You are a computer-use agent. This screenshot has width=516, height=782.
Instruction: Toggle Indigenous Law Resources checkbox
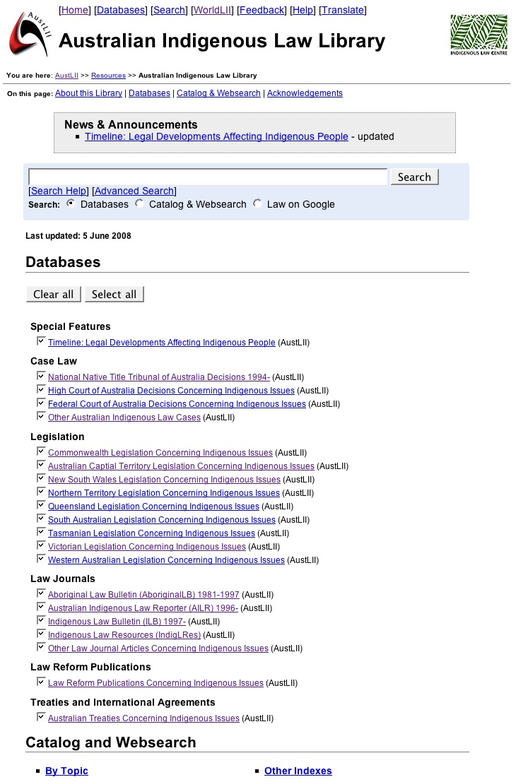coord(41,634)
